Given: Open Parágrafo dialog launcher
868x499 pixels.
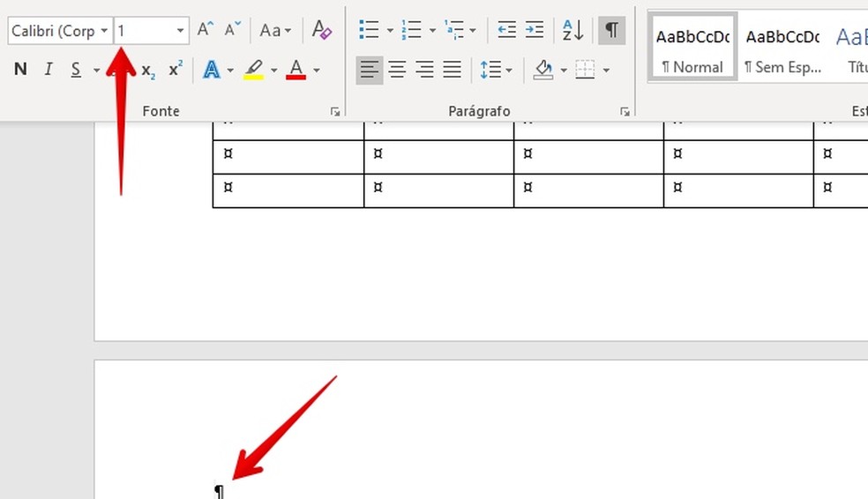Looking at the screenshot, I should [625, 112].
